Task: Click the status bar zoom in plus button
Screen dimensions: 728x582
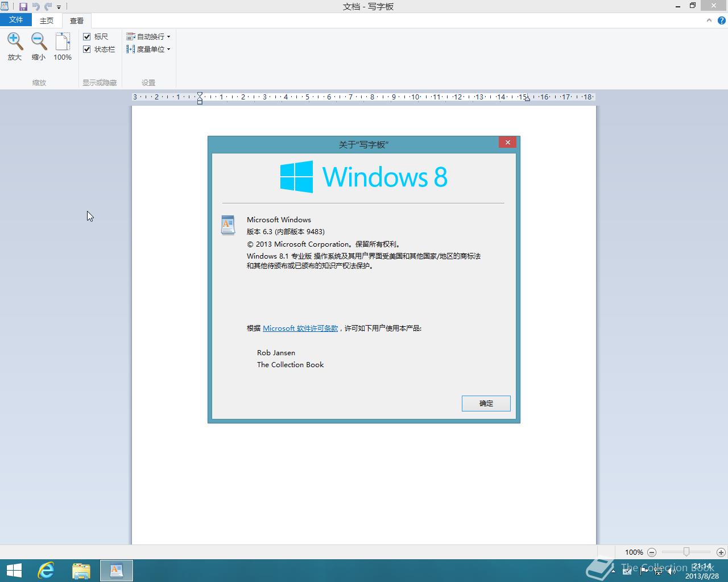Action: tap(721, 552)
